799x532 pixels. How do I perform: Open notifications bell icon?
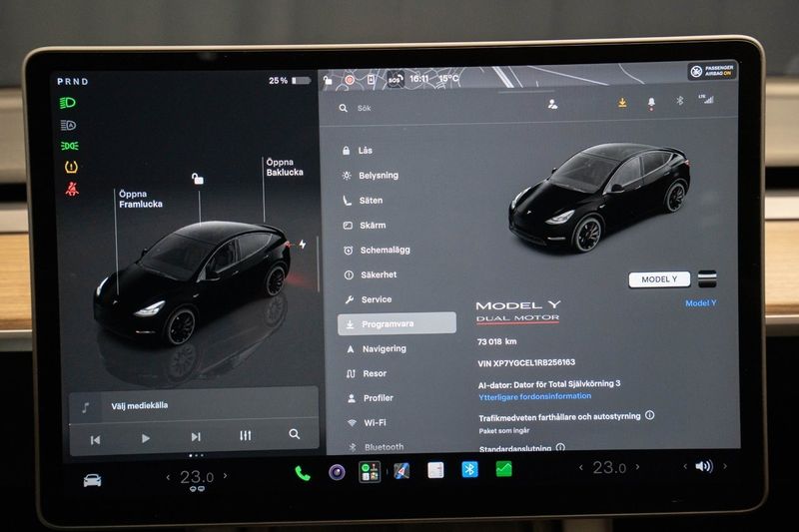(x=651, y=104)
